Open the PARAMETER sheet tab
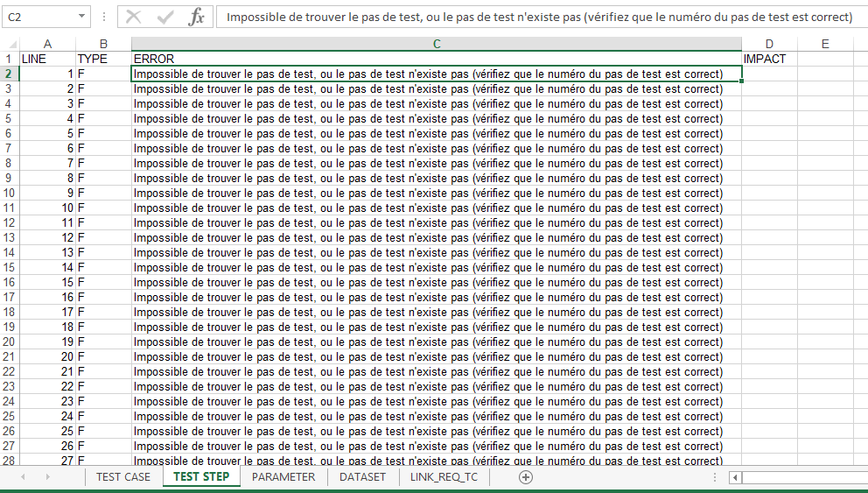 pos(283,477)
